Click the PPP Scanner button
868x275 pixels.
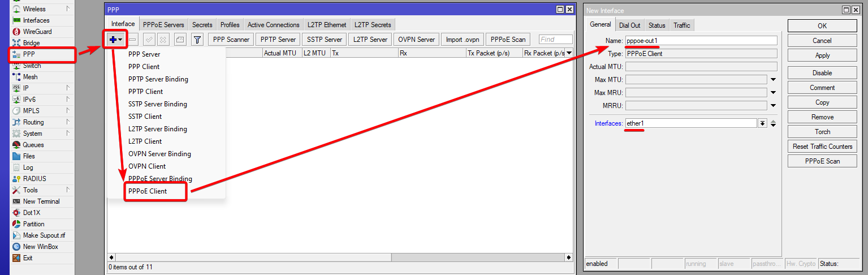click(231, 40)
